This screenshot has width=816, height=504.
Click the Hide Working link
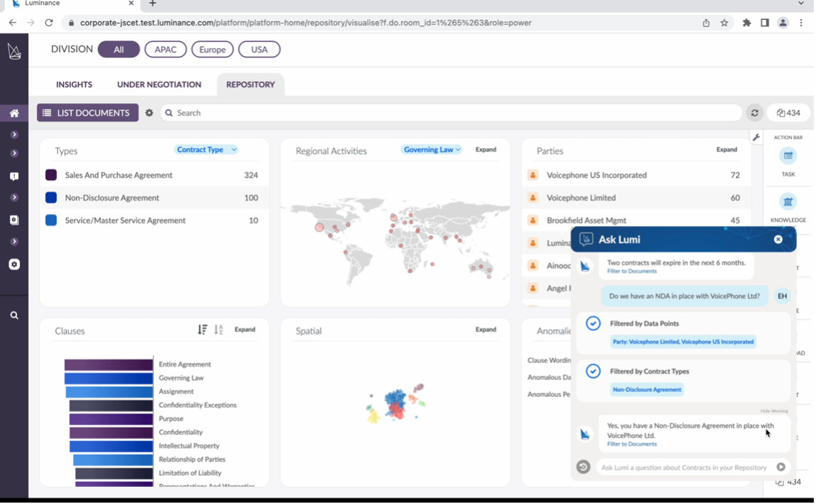tap(774, 411)
